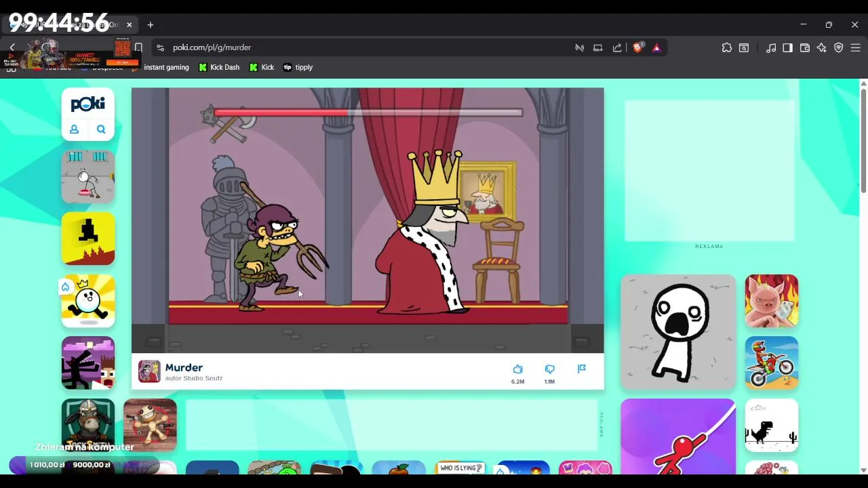Screen dimensions: 868x488
Task: Open the Brave VPN shield icon
Action: [x=839, y=47]
